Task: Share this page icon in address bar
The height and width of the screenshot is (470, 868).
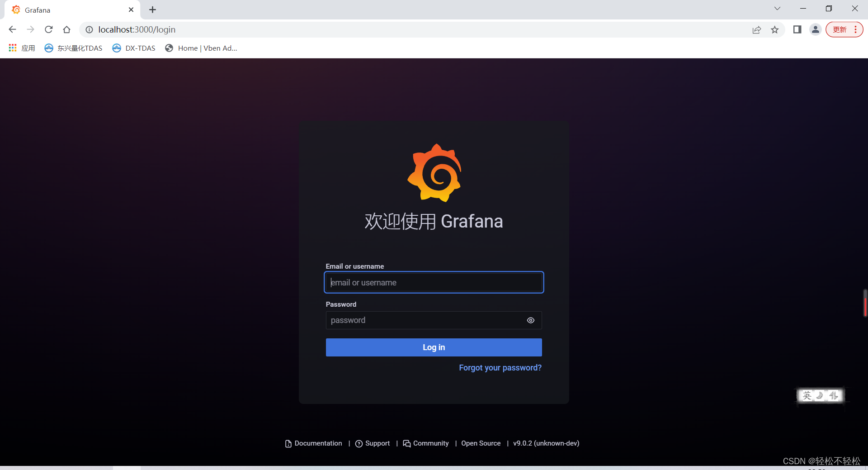Action: (x=756, y=29)
